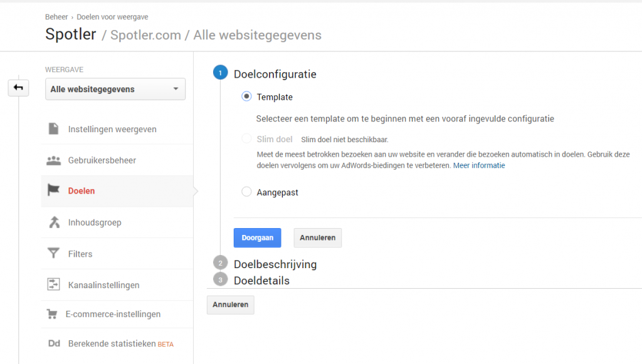Click the flag icon beside Doelen
Image resolution: width=642 pixels, height=364 pixels.
point(54,190)
